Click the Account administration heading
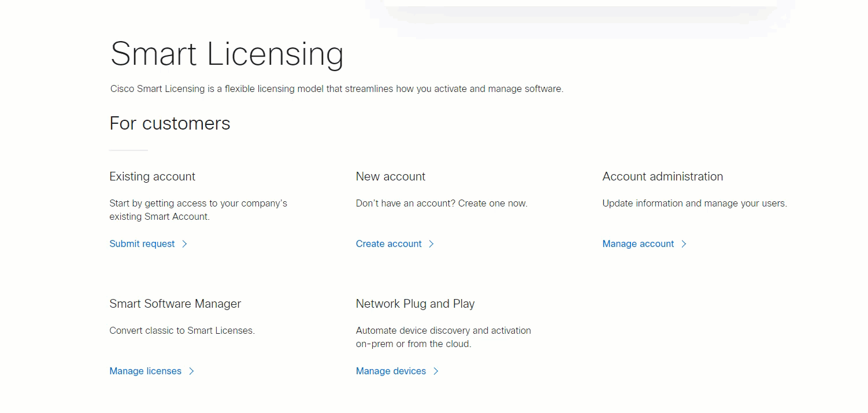Viewport: 868px width, 413px height. 663,176
